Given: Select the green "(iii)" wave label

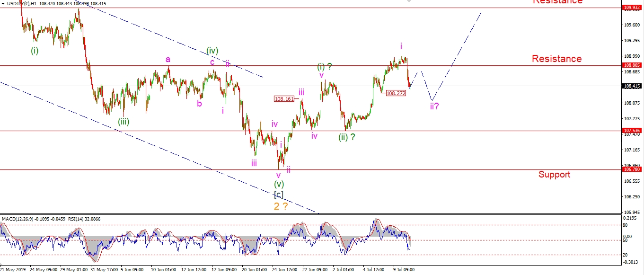Looking at the screenshot, I should click(124, 121).
